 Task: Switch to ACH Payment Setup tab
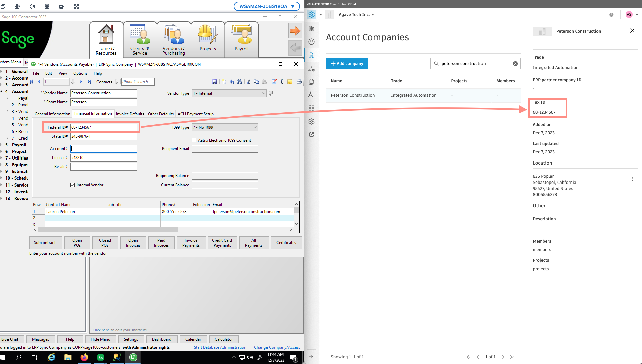pyautogui.click(x=196, y=114)
